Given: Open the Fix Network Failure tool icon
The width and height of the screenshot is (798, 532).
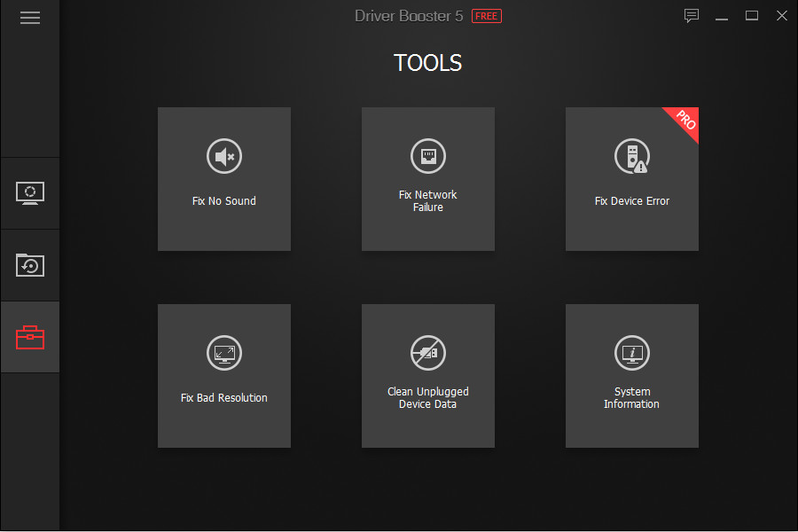Looking at the screenshot, I should point(427,156).
